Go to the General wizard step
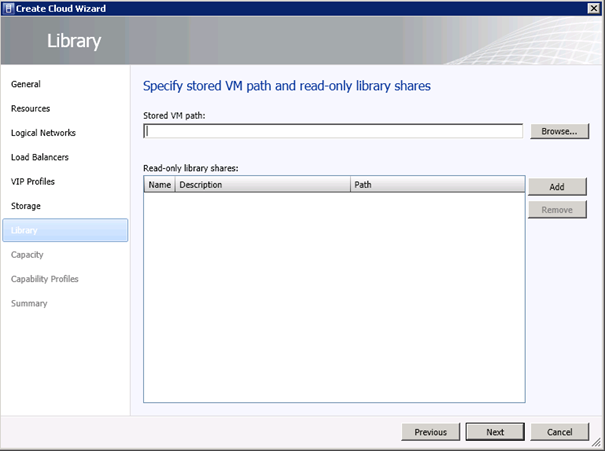Viewport: 605px width, 451px height. tap(25, 84)
